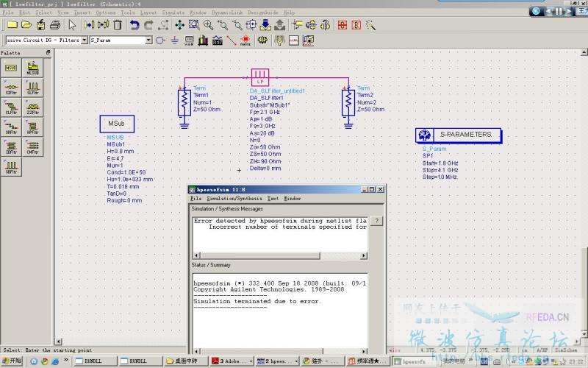This screenshot has height=368, width=588.
Task: Expand the S_Param component history dropdown
Action: pyautogui.click(x=149, y=40)
